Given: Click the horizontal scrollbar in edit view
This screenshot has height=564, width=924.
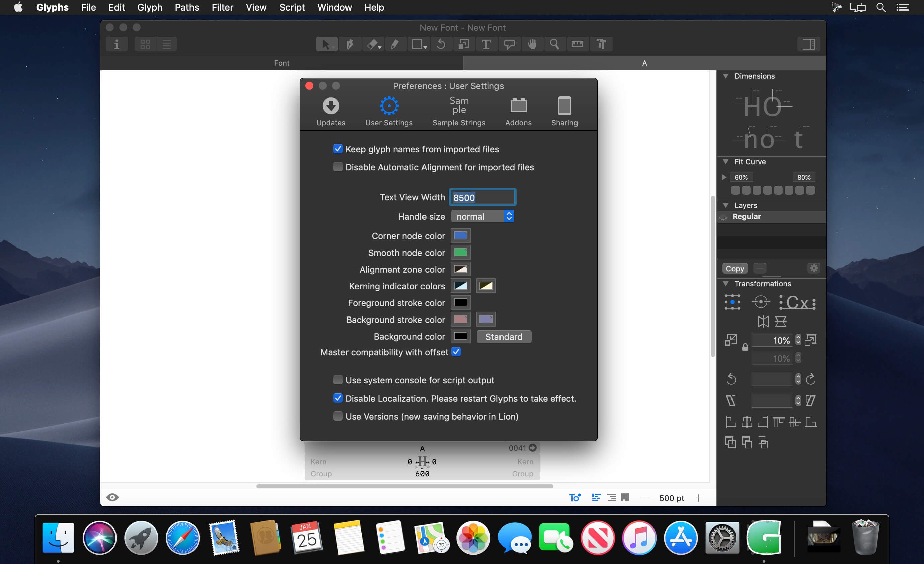Looking at the screenshot, I should [405, 486].
